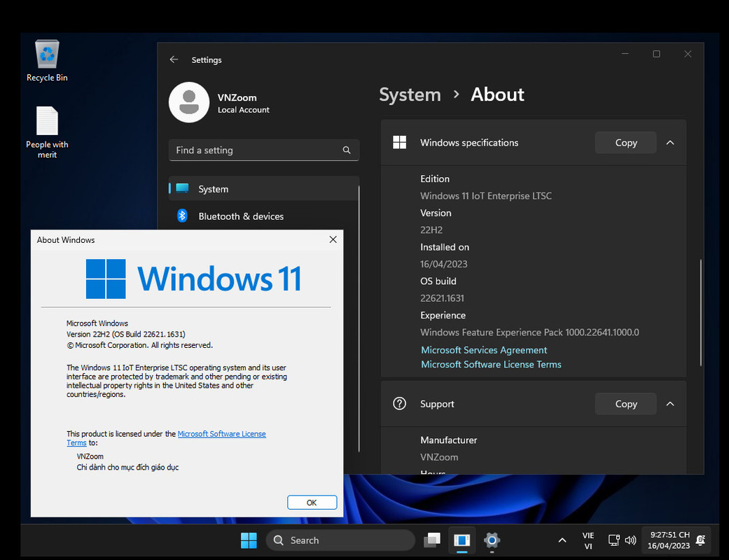Open Task View from the taskbar
This screenshot has width=729, height=560.
coord(432,540)
